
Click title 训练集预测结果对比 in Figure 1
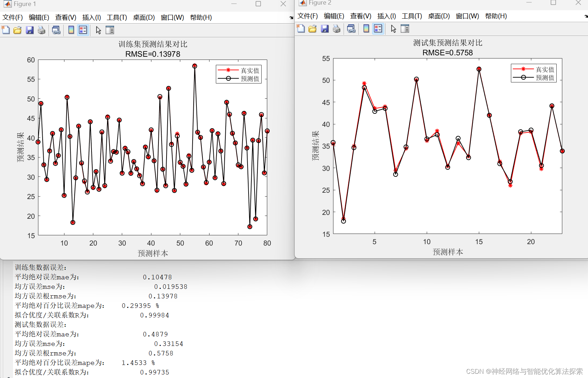click(x=153, y=44)
